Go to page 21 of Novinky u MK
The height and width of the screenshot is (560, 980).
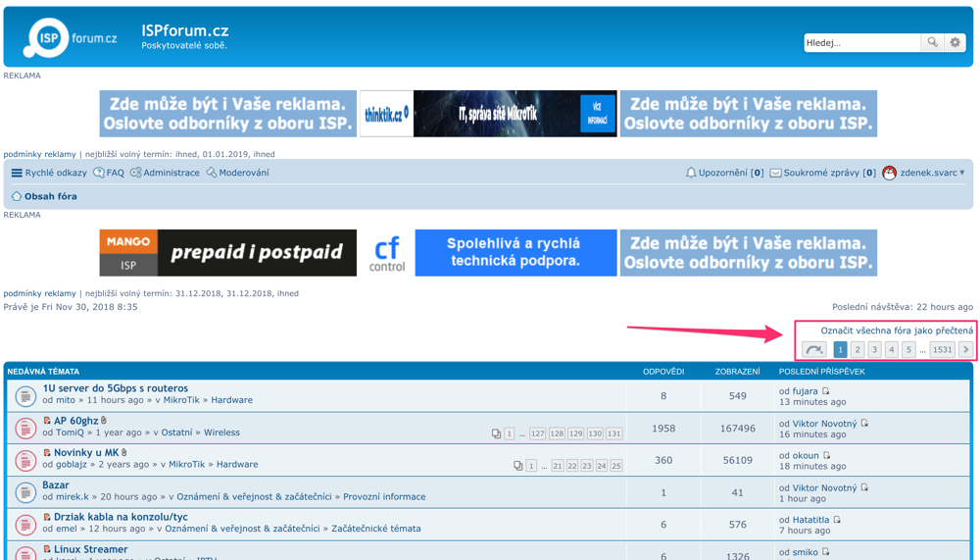(x=558, y=466)
